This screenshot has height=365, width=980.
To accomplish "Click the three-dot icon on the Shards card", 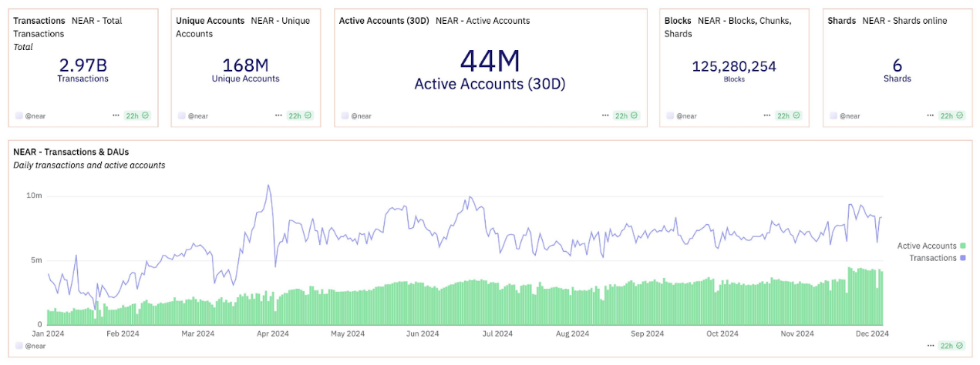I will 930,116.
